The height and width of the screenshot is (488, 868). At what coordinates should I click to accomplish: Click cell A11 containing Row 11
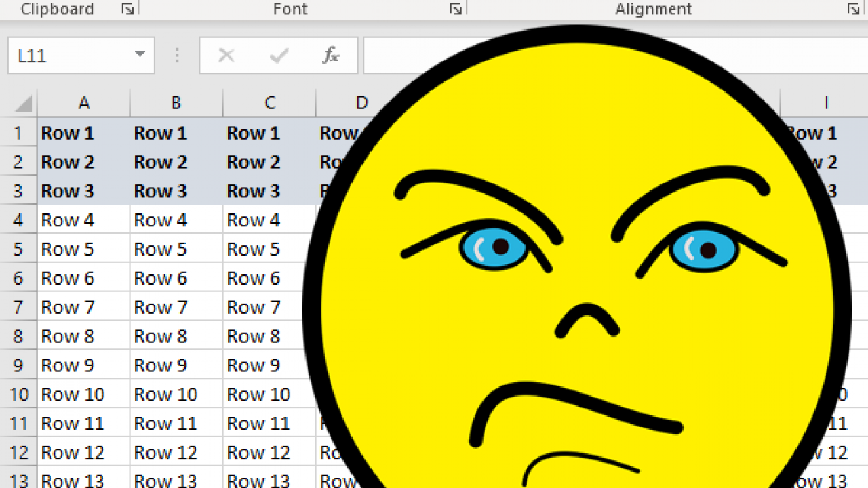(x=84, y=424)
